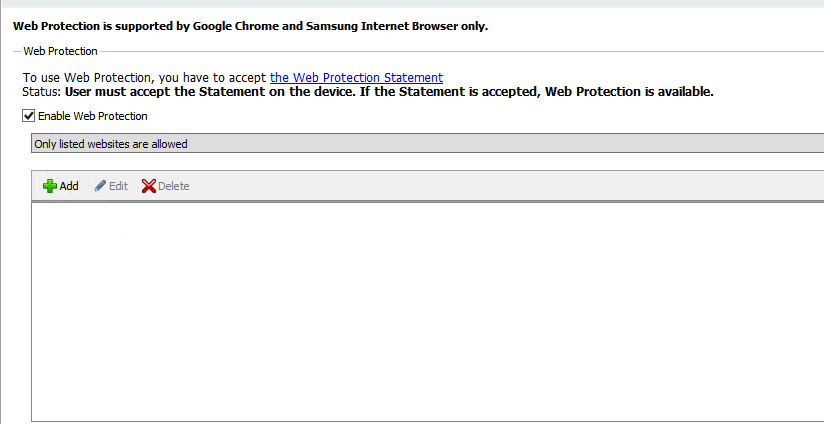Click the 'Enable Web Protection' label text
Viewport: 828px width, 424px height.
pos(93,116)
